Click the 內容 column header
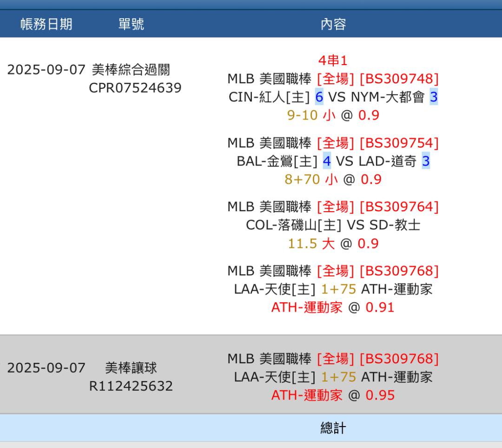502x448 pixels. (333, 24)
